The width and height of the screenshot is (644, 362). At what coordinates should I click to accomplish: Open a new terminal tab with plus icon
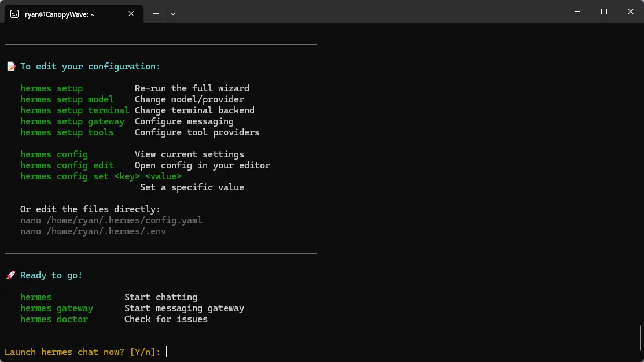pyautogui.click(x=156, y=14)
